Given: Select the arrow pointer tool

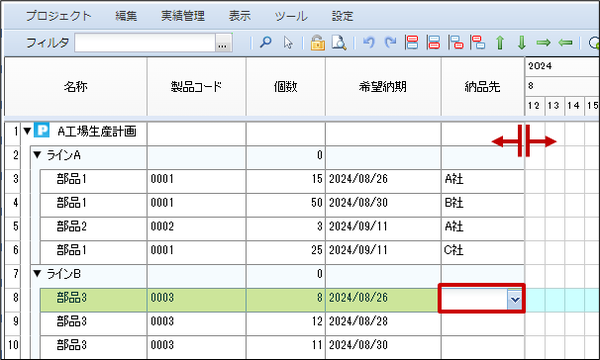Looking at the screenshot, I should coord(288,42).
